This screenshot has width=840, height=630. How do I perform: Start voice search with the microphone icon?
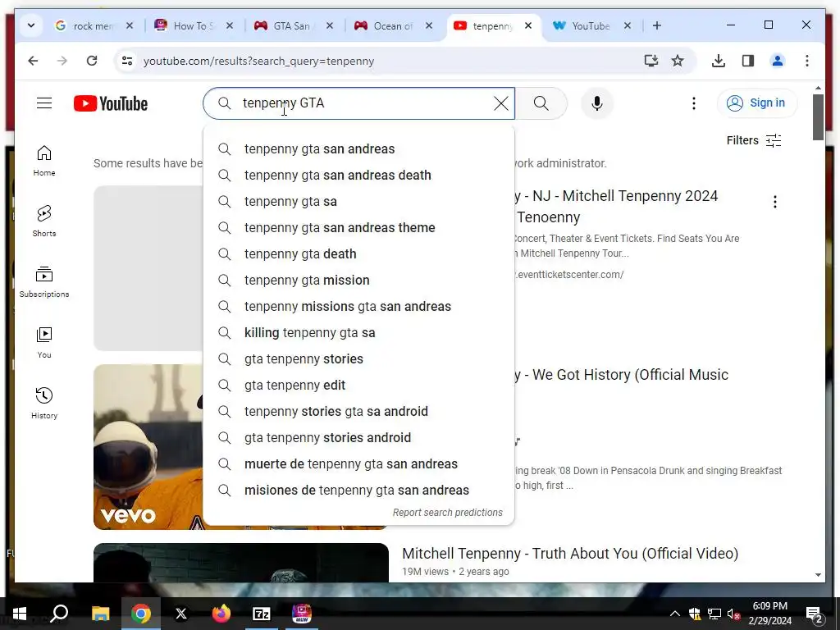(x=597, y=103)
